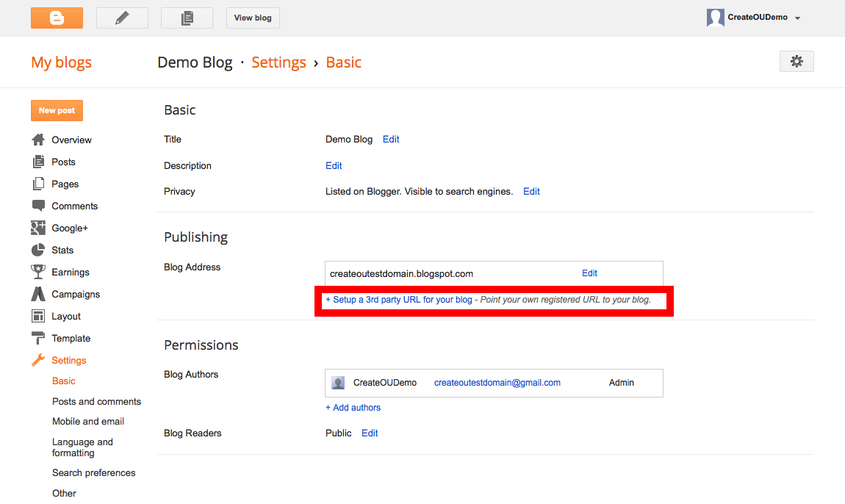
Task: Open Google+ in the sidebar
Action: [x=70, y=228]
